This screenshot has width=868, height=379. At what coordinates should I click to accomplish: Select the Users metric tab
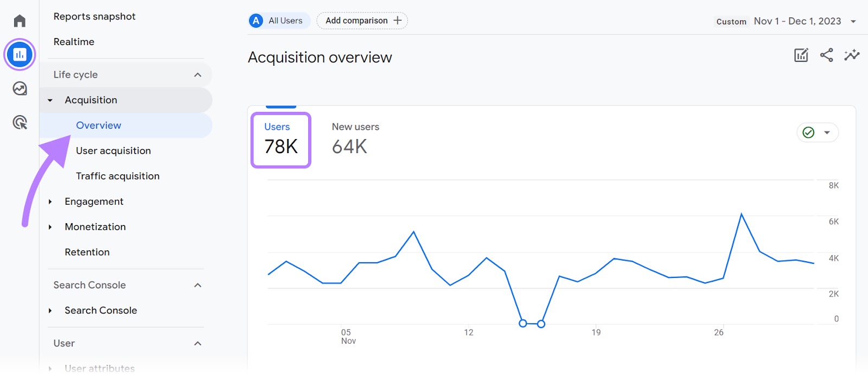280,140
